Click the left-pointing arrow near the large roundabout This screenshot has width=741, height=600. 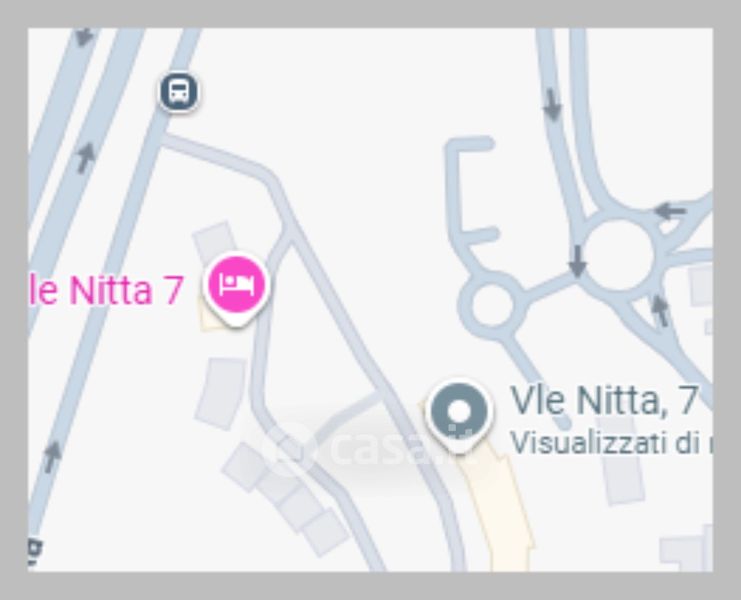[671, 211]
